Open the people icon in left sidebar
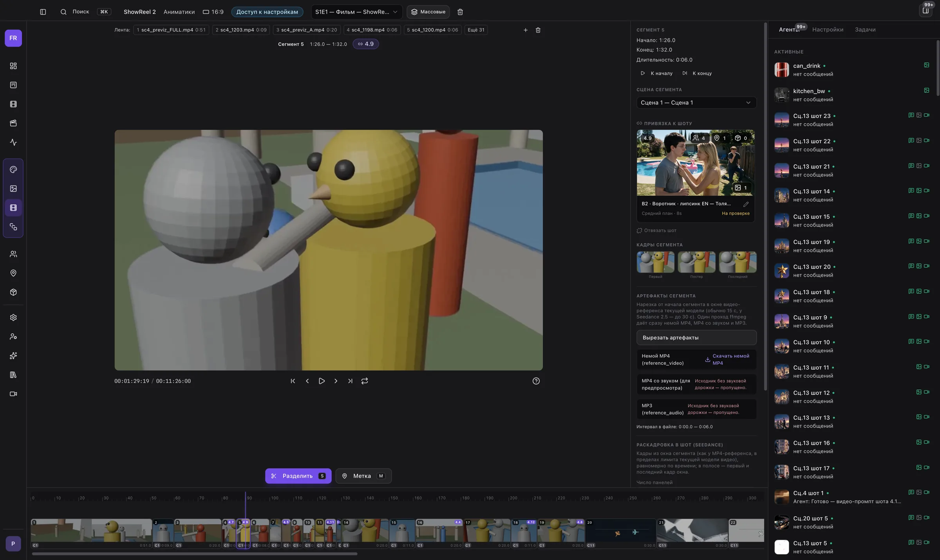The height and width of the screenshot is (560, 940). pyautogui.click(x=13, y=254)
